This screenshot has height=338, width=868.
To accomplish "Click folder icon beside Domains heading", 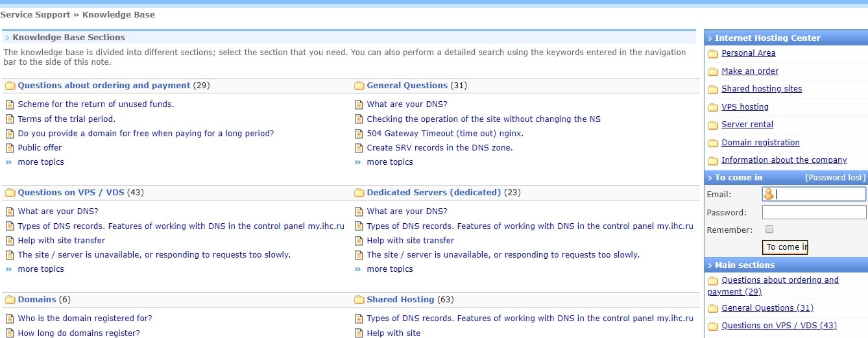I will point(10,300).
